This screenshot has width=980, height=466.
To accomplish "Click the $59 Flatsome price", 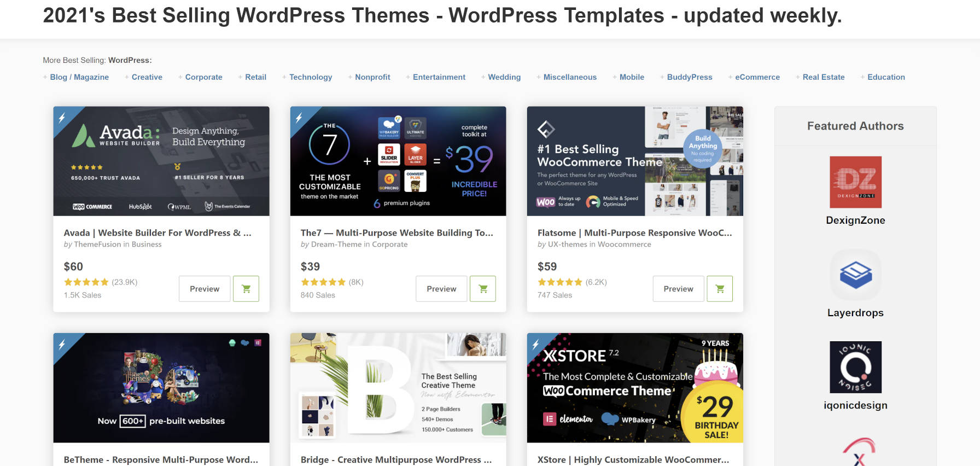I will 547,267.
